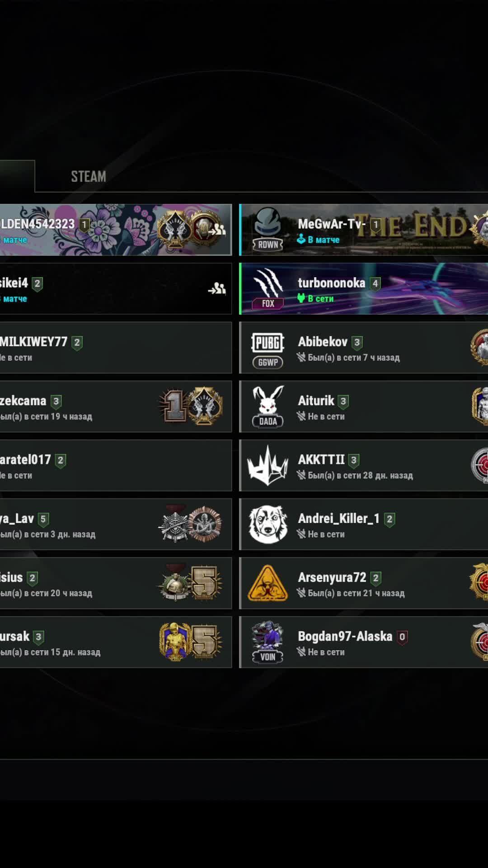488x868 pixels.
Task: Click the number 1 medal on zekcama's row
Action: (x=174, y=406)
